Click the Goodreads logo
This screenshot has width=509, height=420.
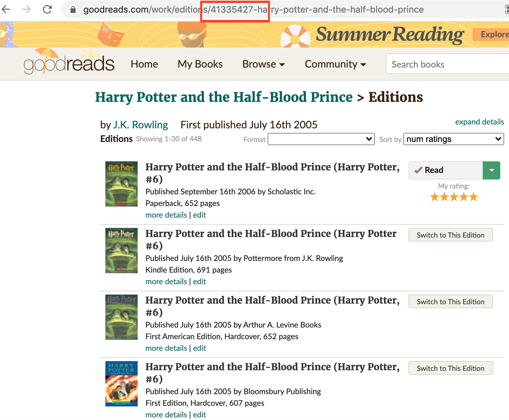point(69,63)
